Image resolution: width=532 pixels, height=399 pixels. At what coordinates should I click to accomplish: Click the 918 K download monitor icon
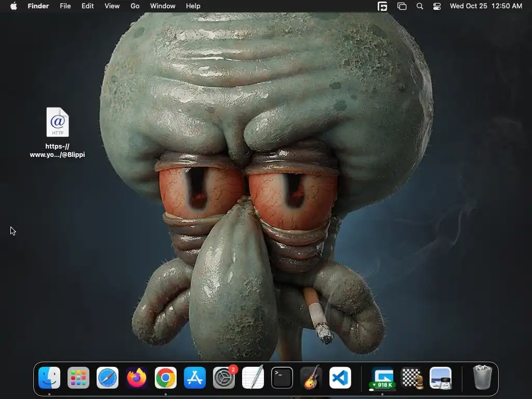[x=382, y=379]
